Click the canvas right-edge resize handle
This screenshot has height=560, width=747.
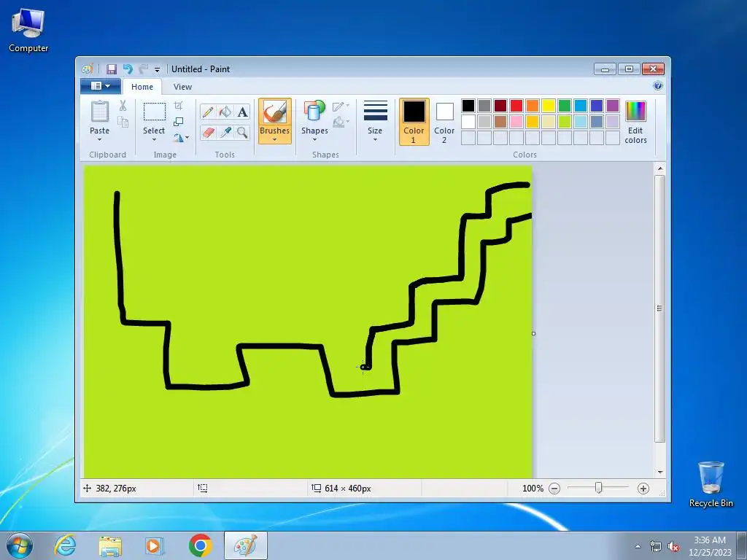(533, 333)
